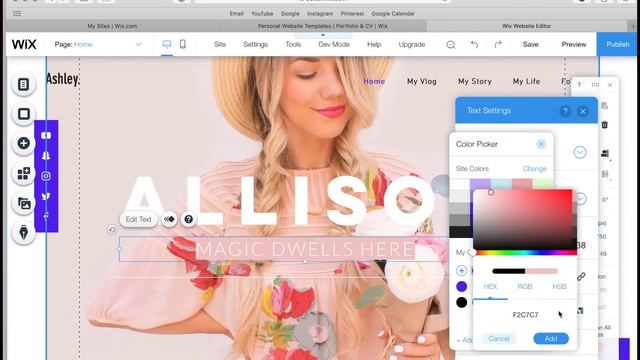640x360 pixels.
Task: Open the Help menu
Action: tap(374, 44)
